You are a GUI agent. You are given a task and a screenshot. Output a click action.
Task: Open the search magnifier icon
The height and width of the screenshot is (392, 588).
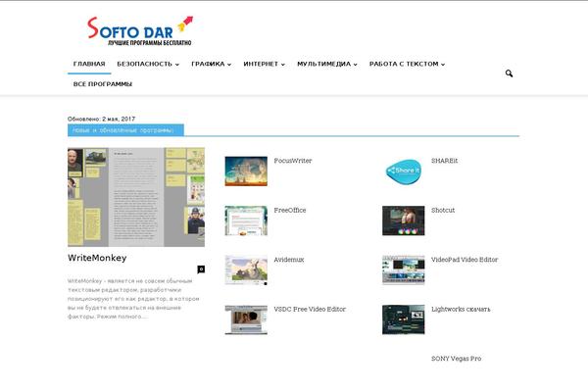point(509,73)
